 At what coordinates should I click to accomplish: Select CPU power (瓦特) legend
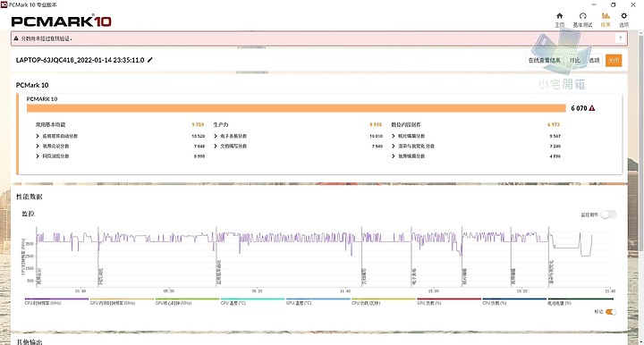pos(383,301)
